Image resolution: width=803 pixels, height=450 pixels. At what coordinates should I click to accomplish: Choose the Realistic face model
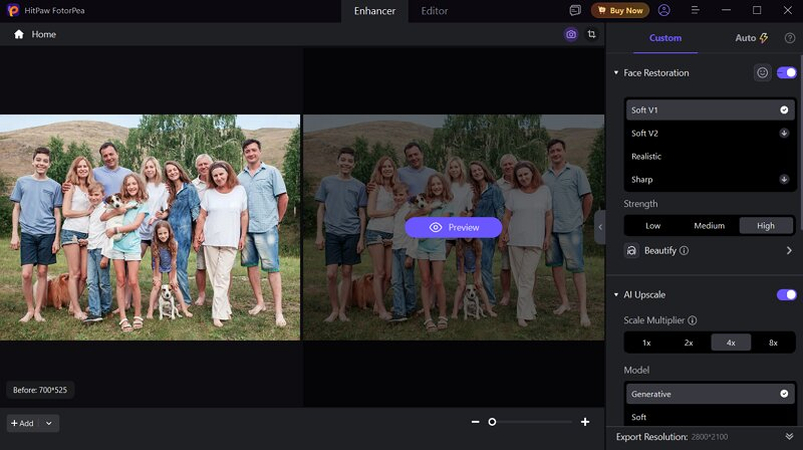pos(710,156)
